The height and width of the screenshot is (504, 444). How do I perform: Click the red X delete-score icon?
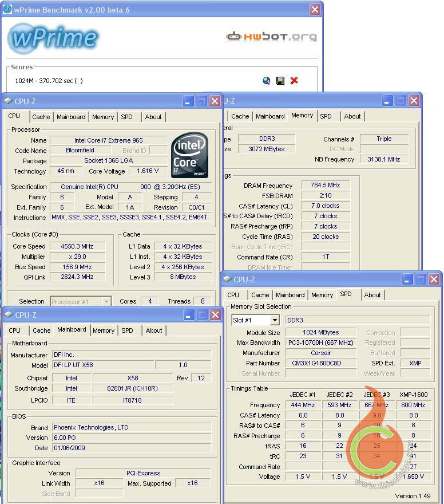click(294, 81)
